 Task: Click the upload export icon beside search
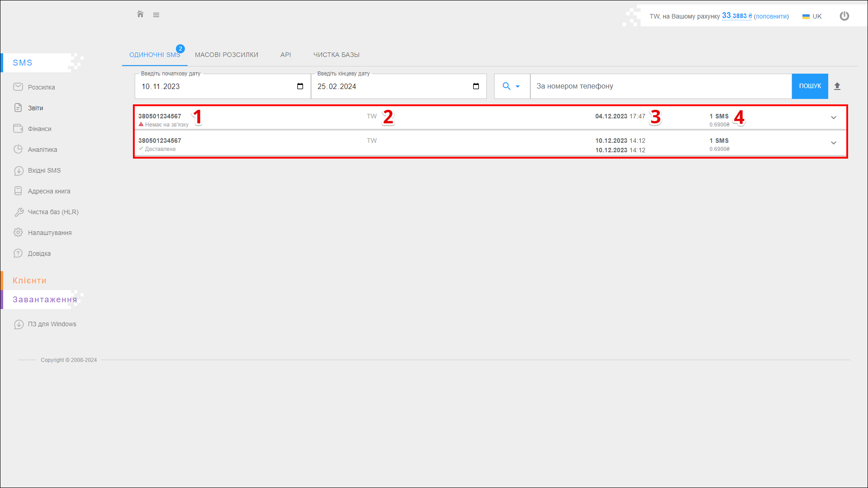click(x=837, y=86)
